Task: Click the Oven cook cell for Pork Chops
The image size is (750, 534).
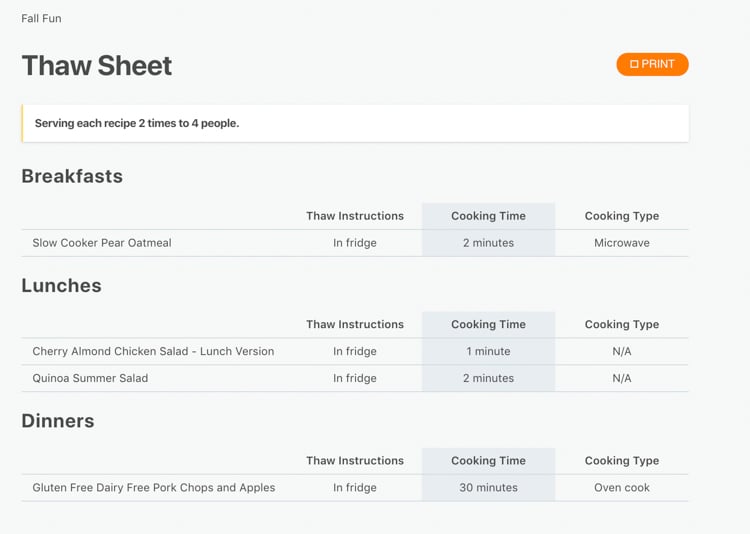Action: tap(622, 488)
